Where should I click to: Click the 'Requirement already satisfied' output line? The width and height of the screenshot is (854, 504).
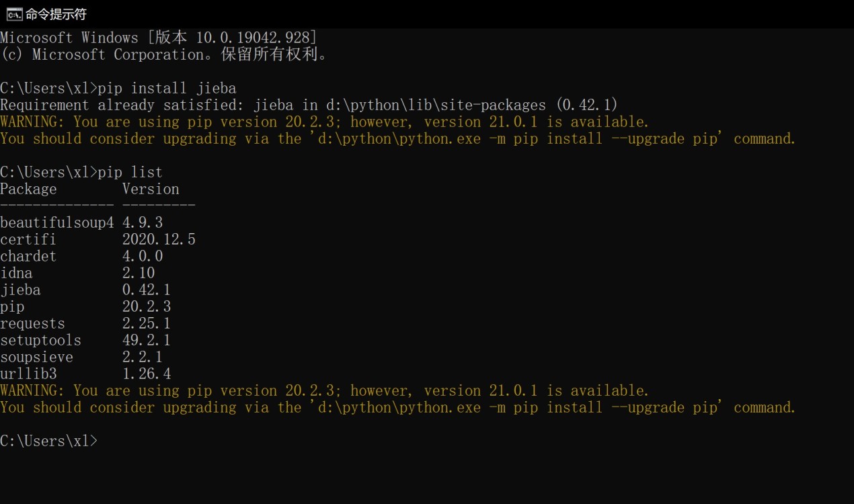pos(309,105)
